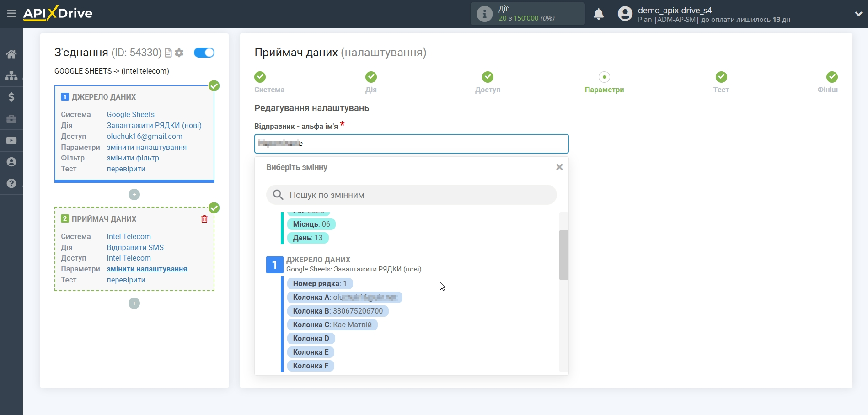Open the YouTube video tutorials icon

click(x=11, y=140)
